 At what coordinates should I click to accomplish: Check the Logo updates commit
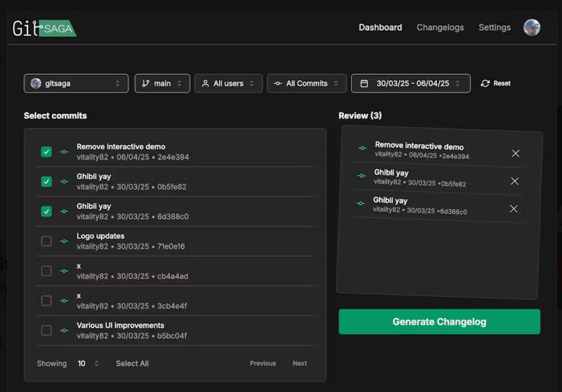[x=46, y=241]
